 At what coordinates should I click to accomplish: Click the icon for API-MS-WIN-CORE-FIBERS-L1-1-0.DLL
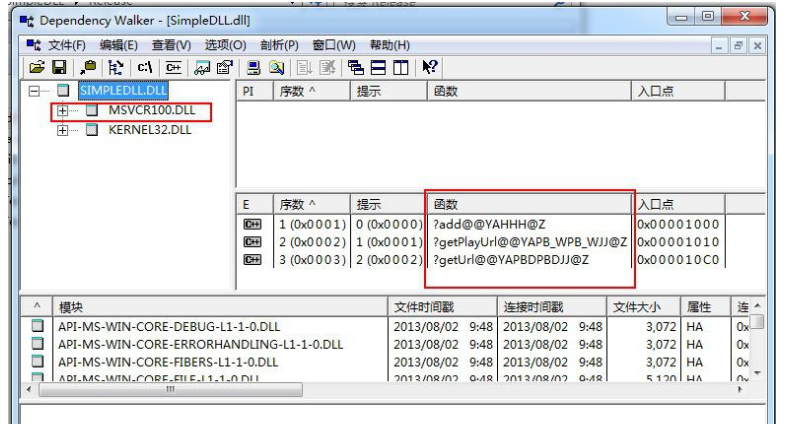click(x=38, y=361)
